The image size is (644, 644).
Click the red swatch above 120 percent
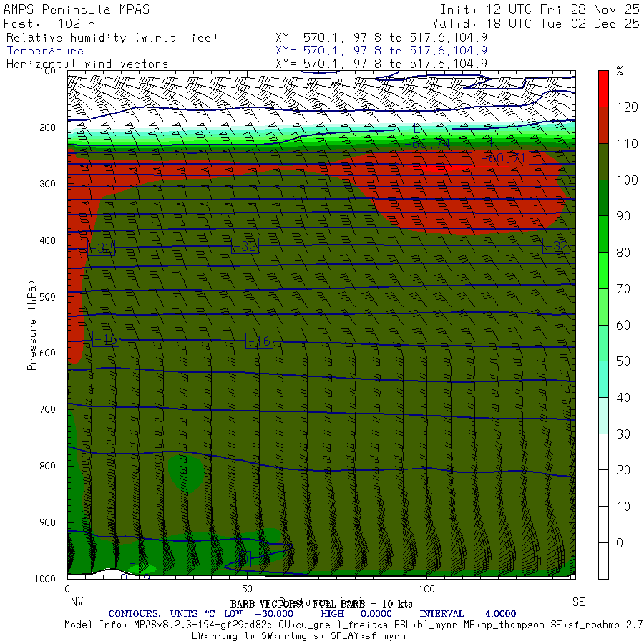tap(603, 89)
